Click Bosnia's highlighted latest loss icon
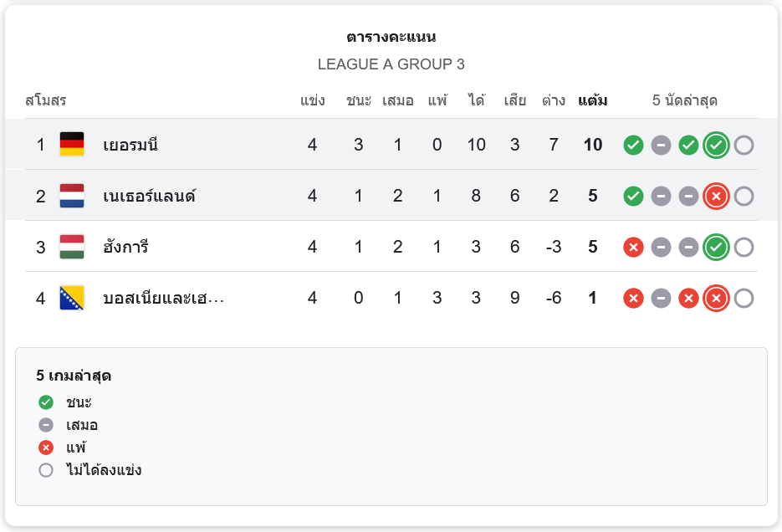The width and height of the screenshot is (782, 532). click(x=715, y=298)
